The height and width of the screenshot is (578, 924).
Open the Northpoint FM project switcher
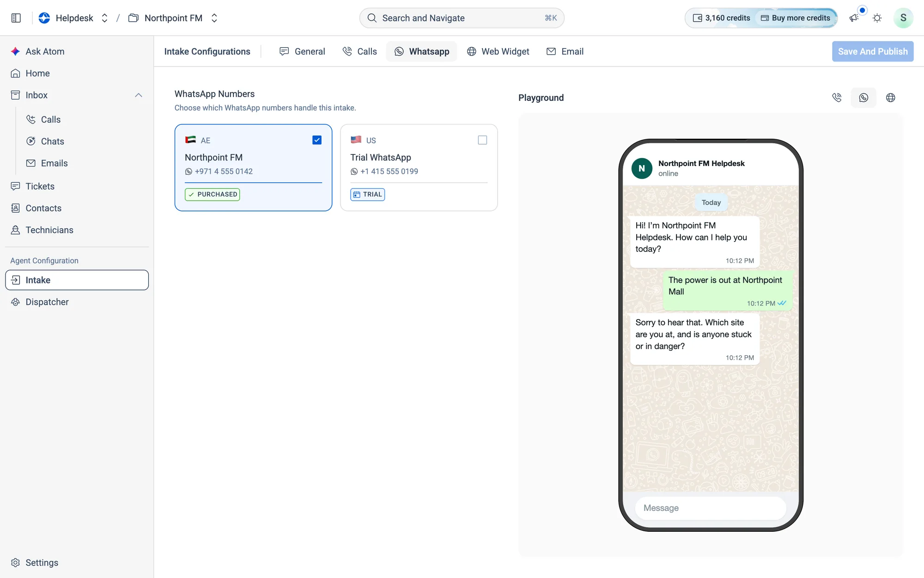(x=173, y=18)
